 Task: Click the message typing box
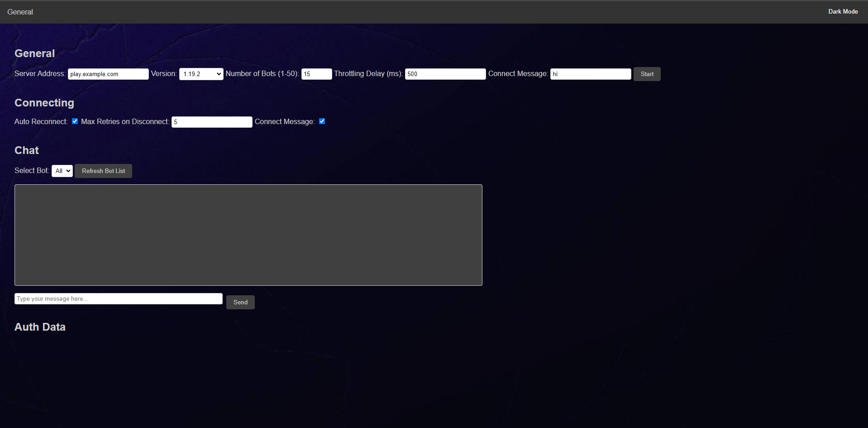tap(118, 298)
